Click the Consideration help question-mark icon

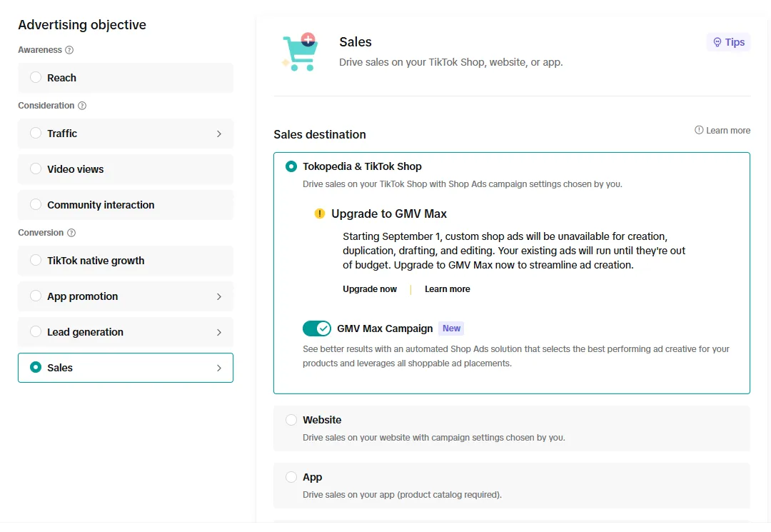click(x=82, y=105)
